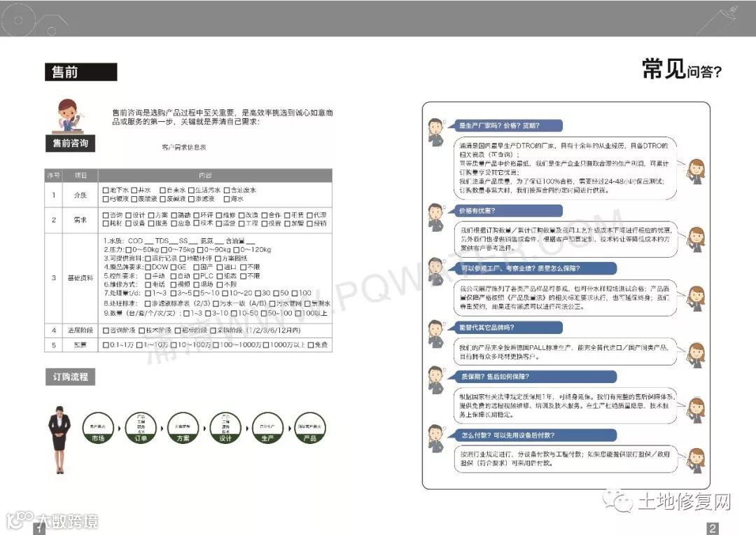Click the male avatar beside 可以参观工厂 question
Screen dimensions: 756x535
436,272
